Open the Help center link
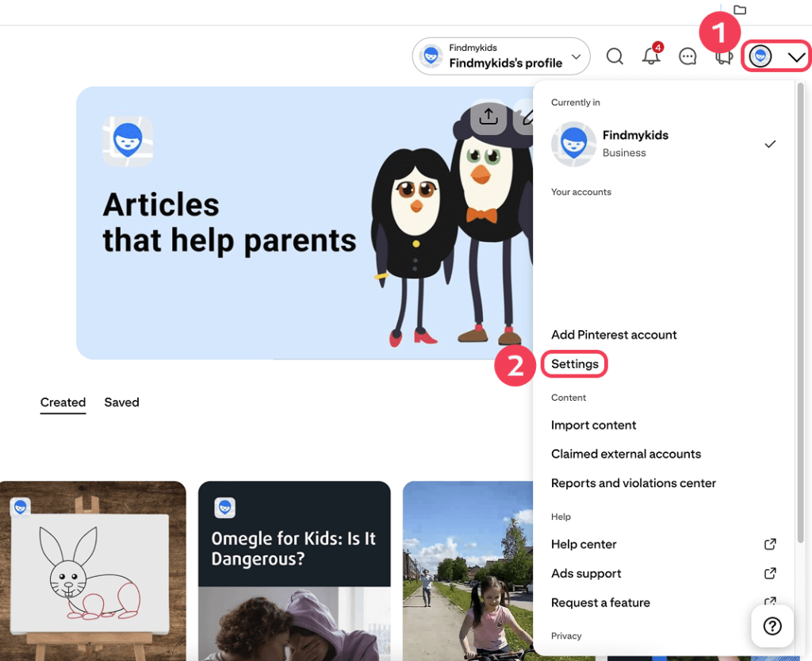The image size is (812, 661). pyautogui.click(x=584, y=544)
